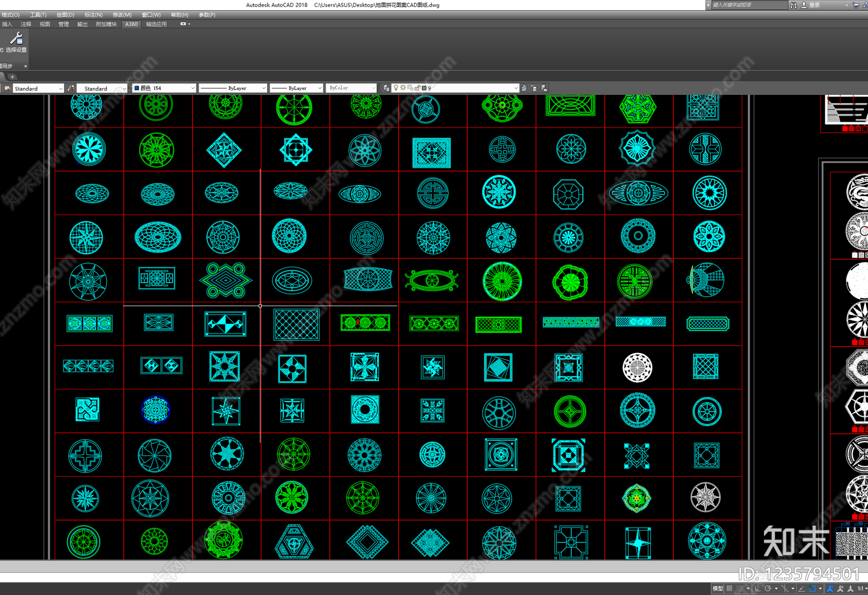Click the make object's layer current icon

(524, 88)
